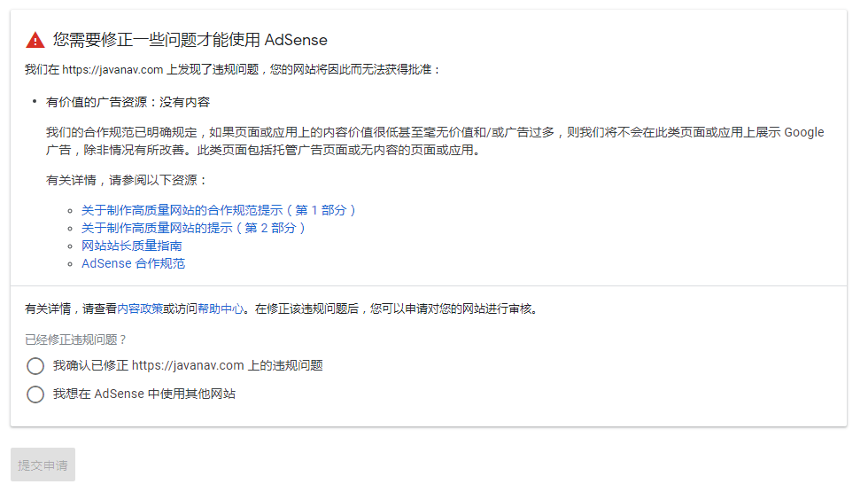Click the javanav.com URL in the top sentence
868x492 pixels.
click(x=113, y=69)
